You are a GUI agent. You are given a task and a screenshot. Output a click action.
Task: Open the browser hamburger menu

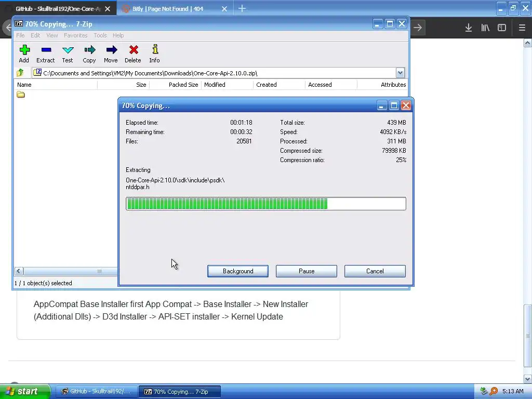pyautogui.click(x=522, y=28)
